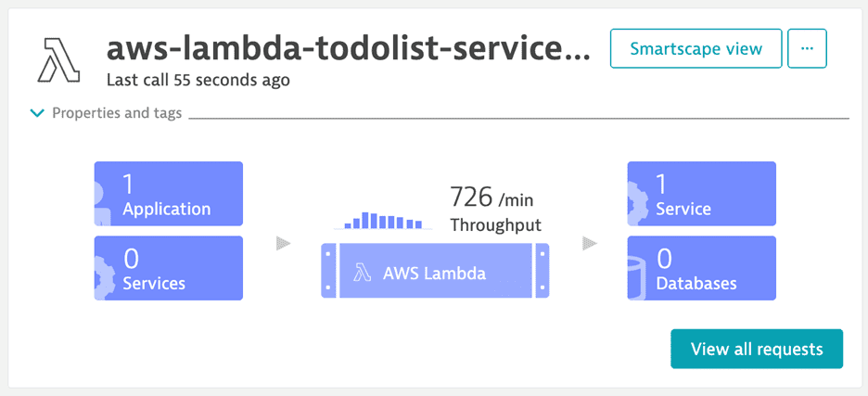The image size is (868, 396).
Task: Click the arrow pointing toward Service tile
Action: click(590, 244)
